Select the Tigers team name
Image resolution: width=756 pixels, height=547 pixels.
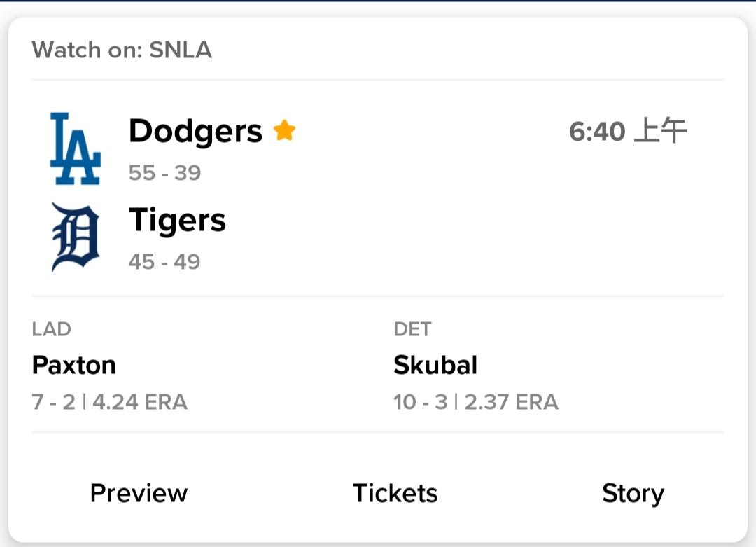(177, 221)
